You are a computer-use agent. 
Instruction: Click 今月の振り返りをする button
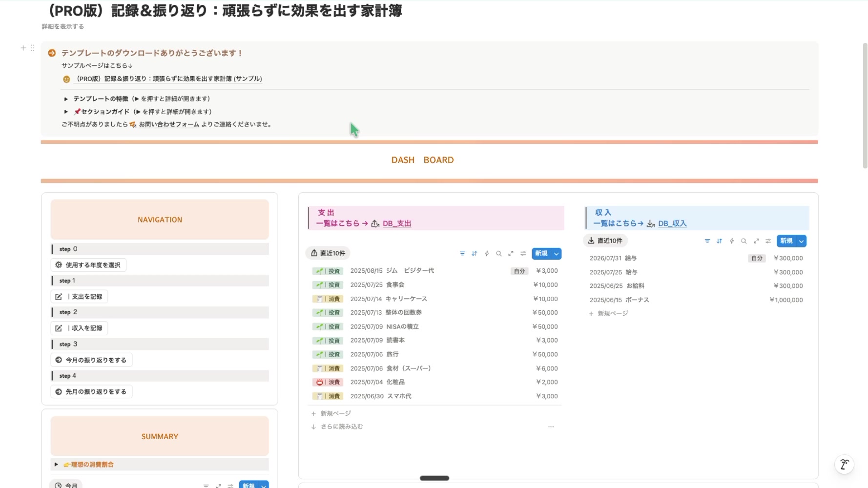pos(91,360)
